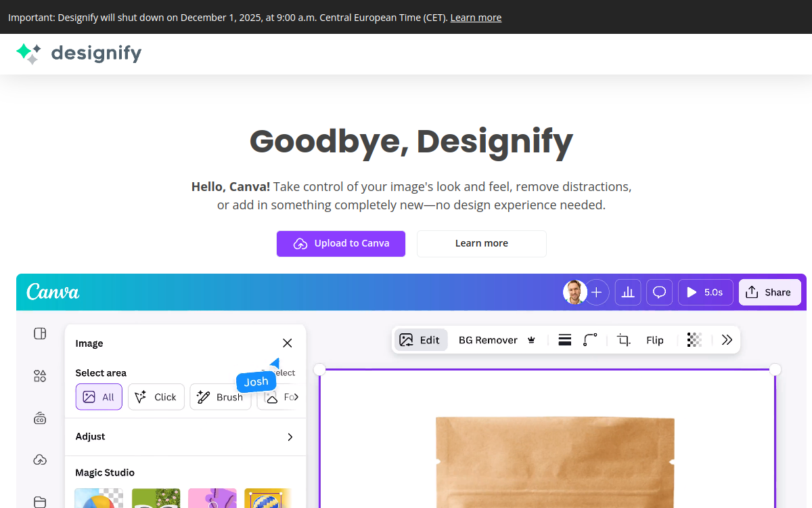
Task: Open the BG Remover tab
Action: (x=488, y=339)
